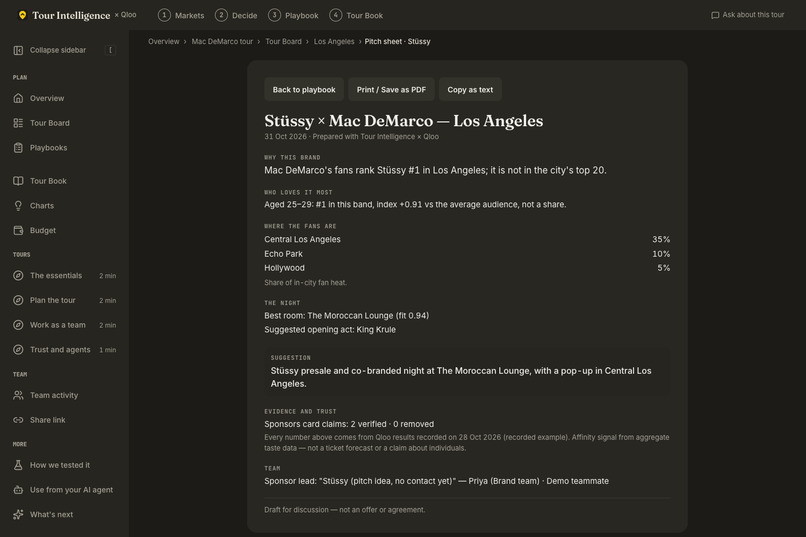Click the Central Los Angeles row
This screenshot has height=537, width=806.
467,239
